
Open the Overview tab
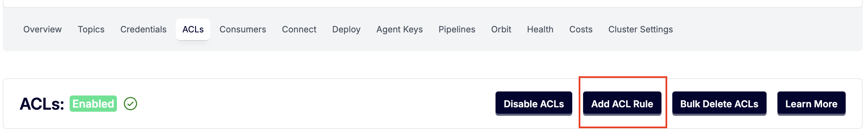point(42,29)
